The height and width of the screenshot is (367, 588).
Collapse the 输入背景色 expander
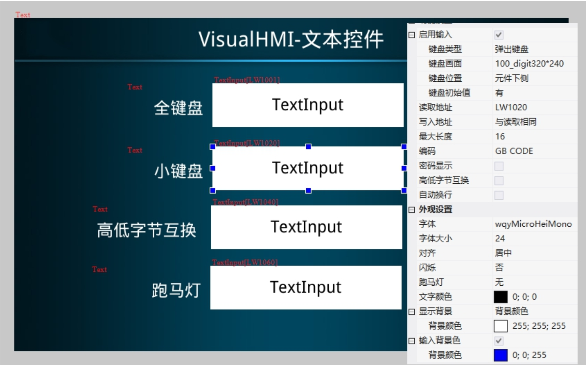tap(412, 341)
